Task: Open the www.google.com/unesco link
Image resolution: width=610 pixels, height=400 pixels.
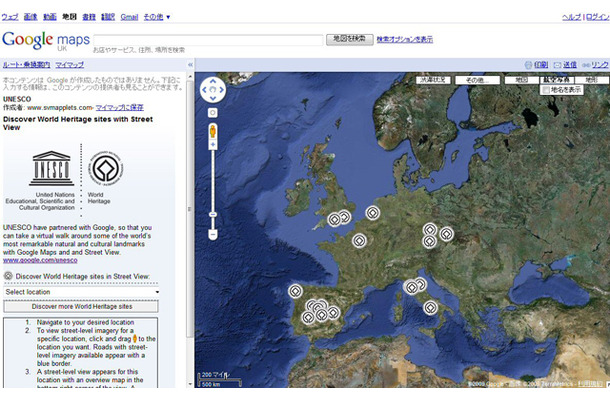Action: click(x=40, y=260)
